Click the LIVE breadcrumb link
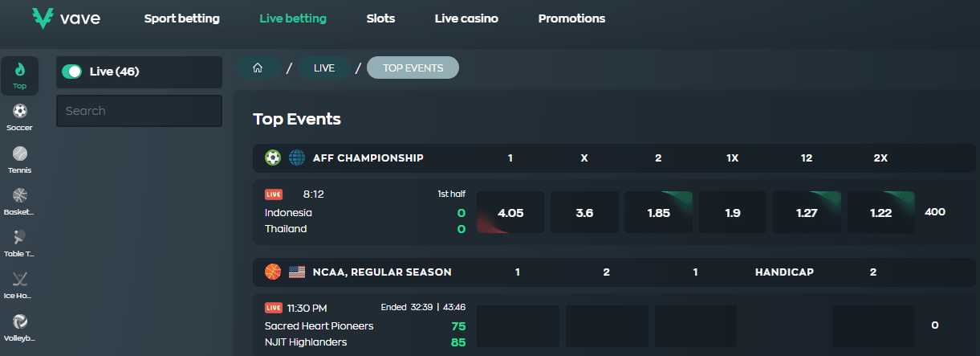The image size is (980, 356). (x=324, y=68)
